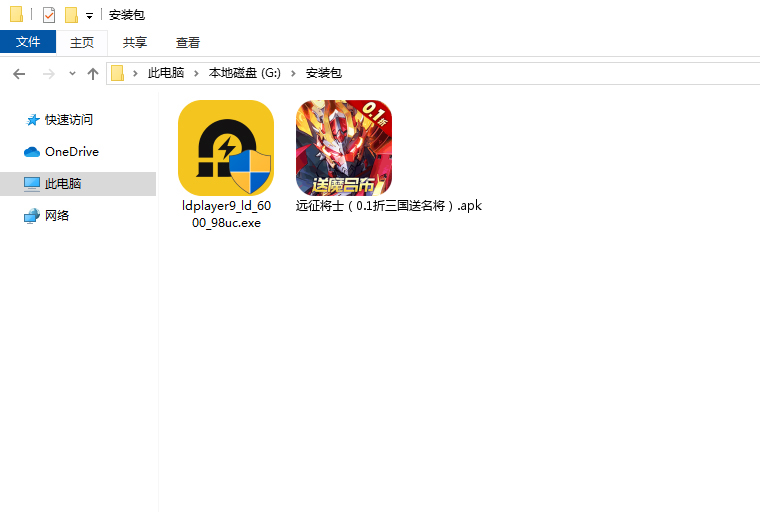Open OneDrive in the sidebar
The height and width of the screenshot is (512, 760).
(71, 151)
